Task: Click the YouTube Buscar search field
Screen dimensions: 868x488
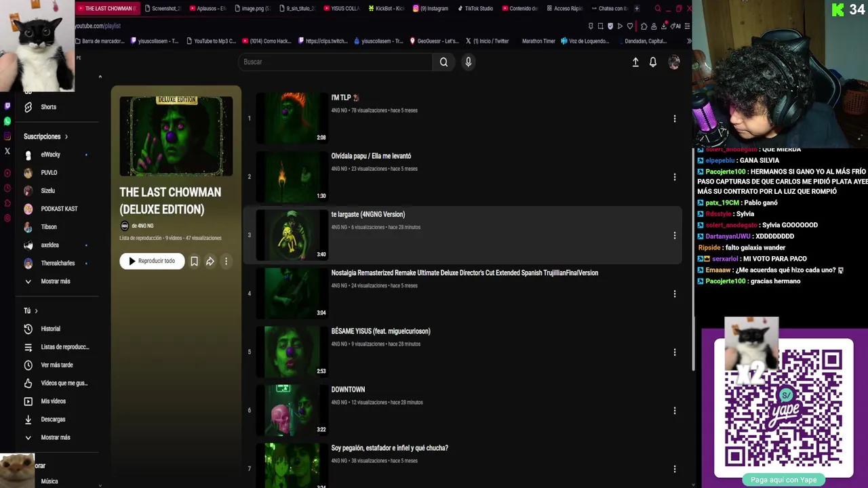Action: click(x=335, y=62)
